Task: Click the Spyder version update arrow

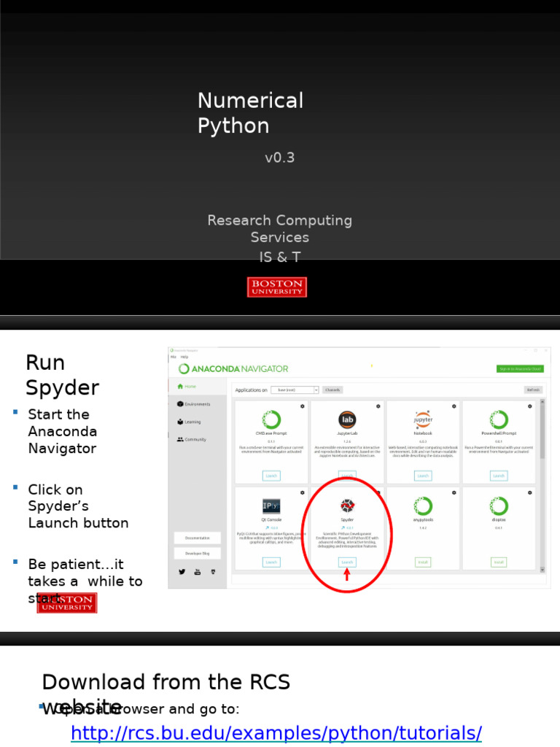Action: pos(343,528)
